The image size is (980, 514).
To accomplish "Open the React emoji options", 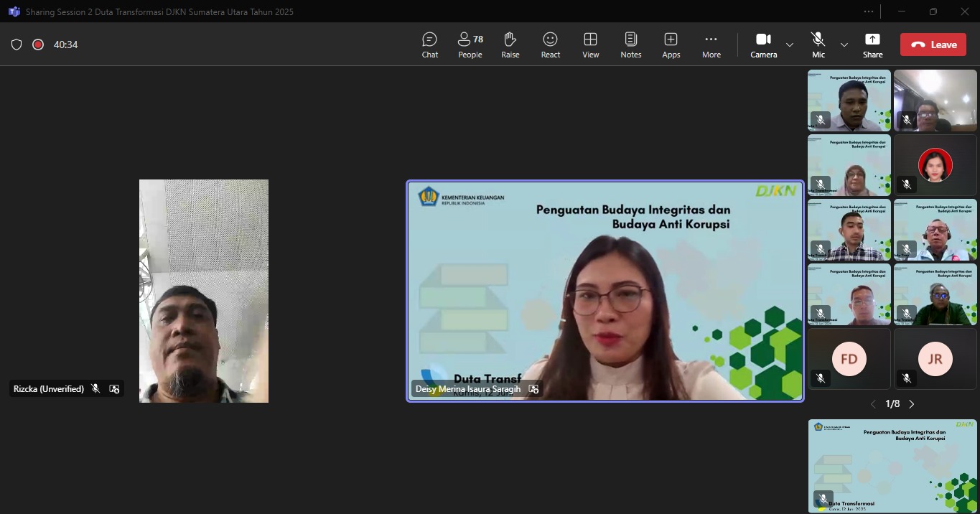I will [x=551, y=45].
